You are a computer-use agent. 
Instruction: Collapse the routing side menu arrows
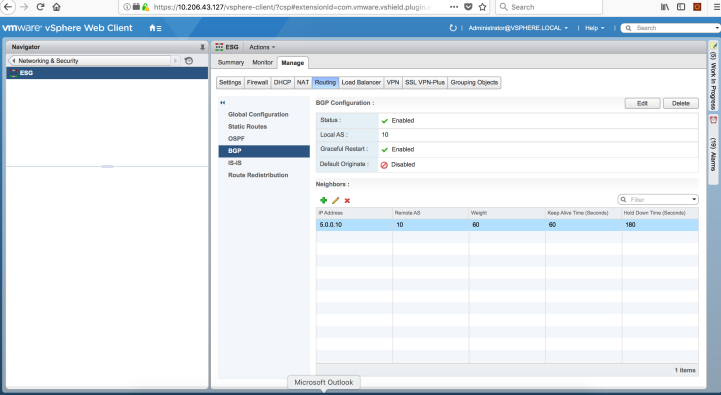click(x=223, y=103)
